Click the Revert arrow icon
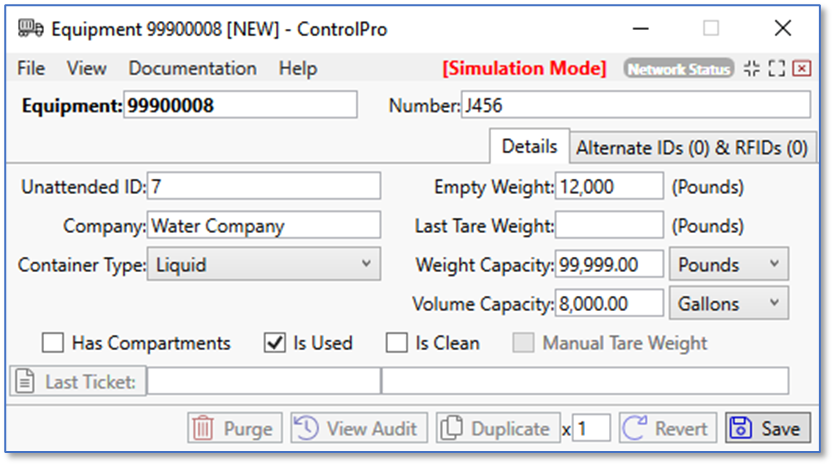Viewport: 834px width, 466px height. [x=635, y=429]
